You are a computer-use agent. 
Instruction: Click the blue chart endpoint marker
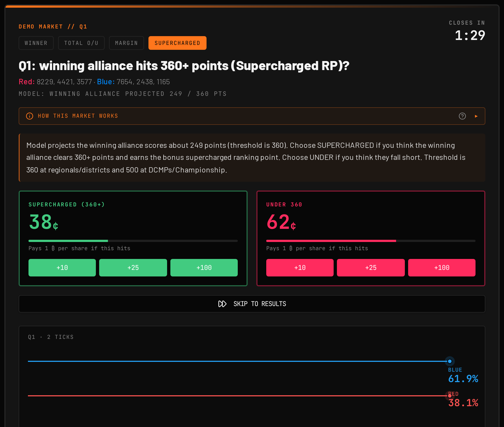tap(449, 361)
